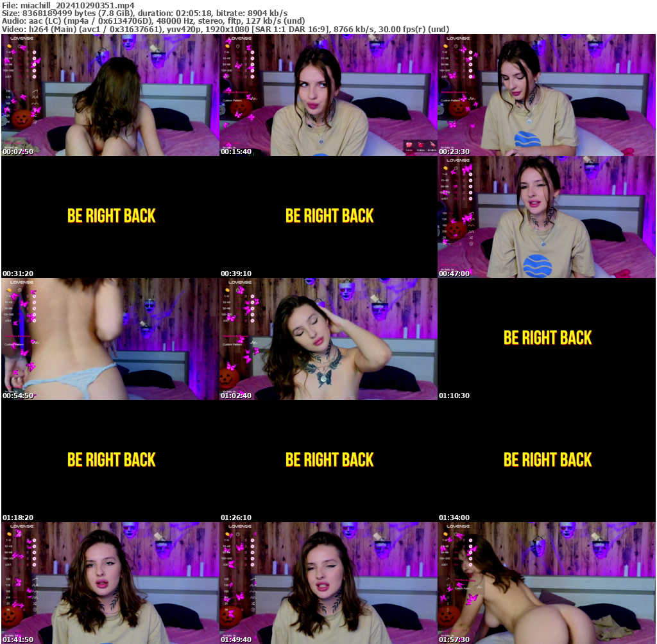
Task: Click the frame timestamped 00:47:00
Action: (x=546, y=217)
